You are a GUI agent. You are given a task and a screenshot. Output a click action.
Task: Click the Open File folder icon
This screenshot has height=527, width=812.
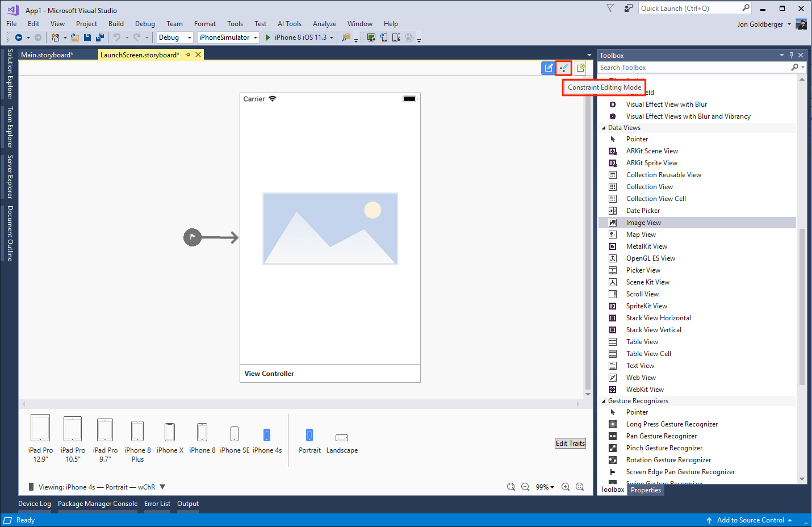click(x=75, y=37)
